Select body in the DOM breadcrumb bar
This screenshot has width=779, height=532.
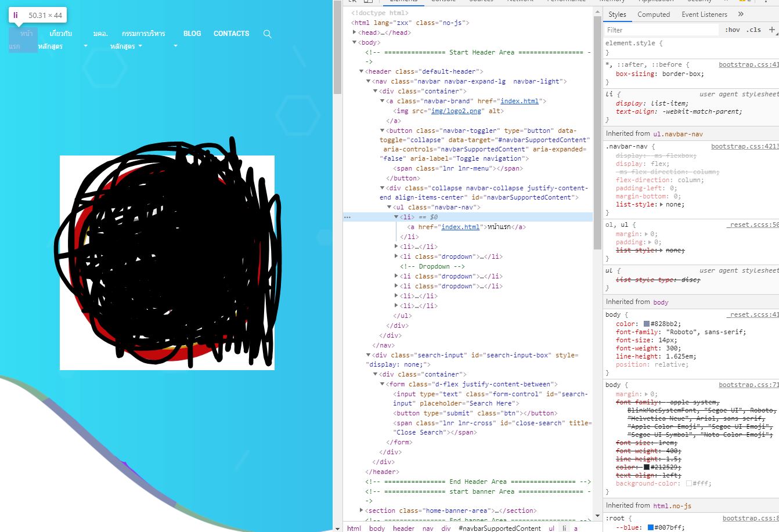tap(377, 528)
